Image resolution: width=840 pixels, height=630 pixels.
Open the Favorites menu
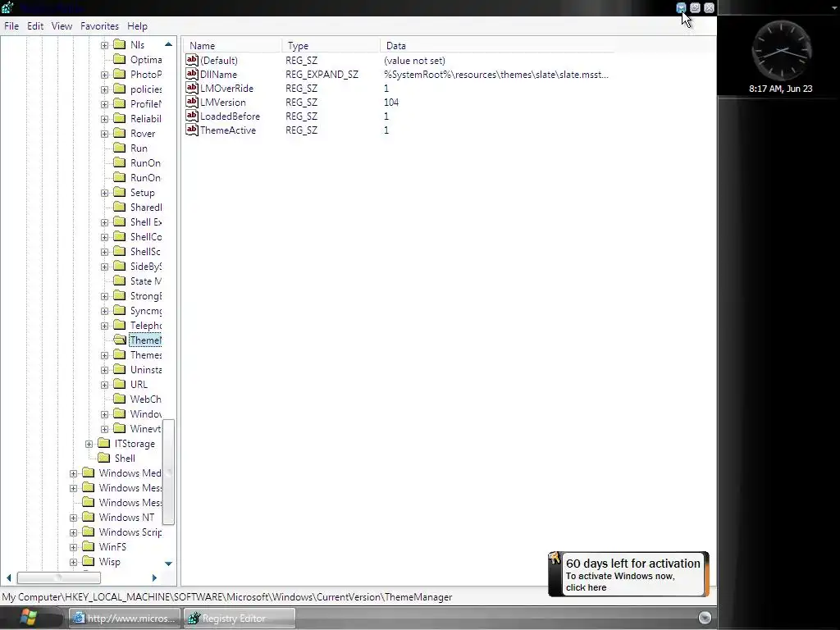[99, 25]
